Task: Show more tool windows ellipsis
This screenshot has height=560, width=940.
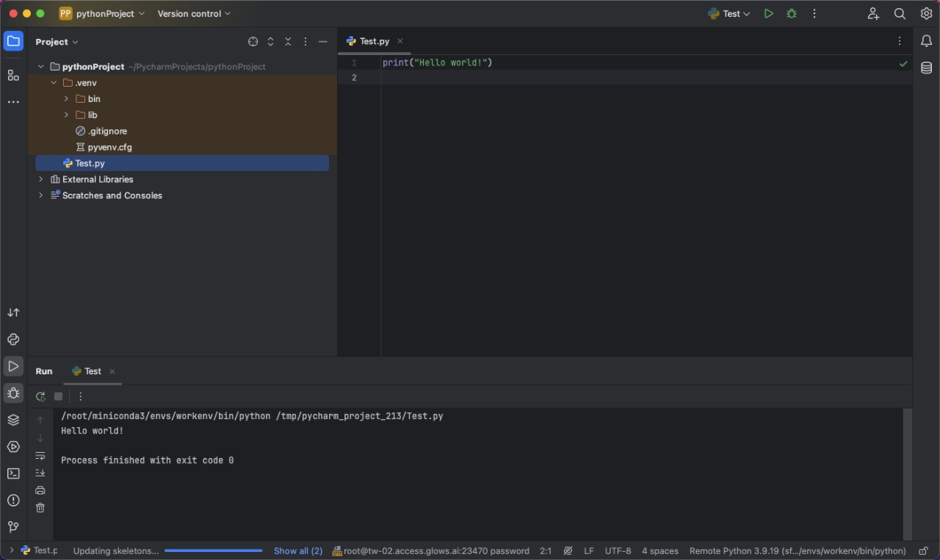Action: [x=13, y=102]
